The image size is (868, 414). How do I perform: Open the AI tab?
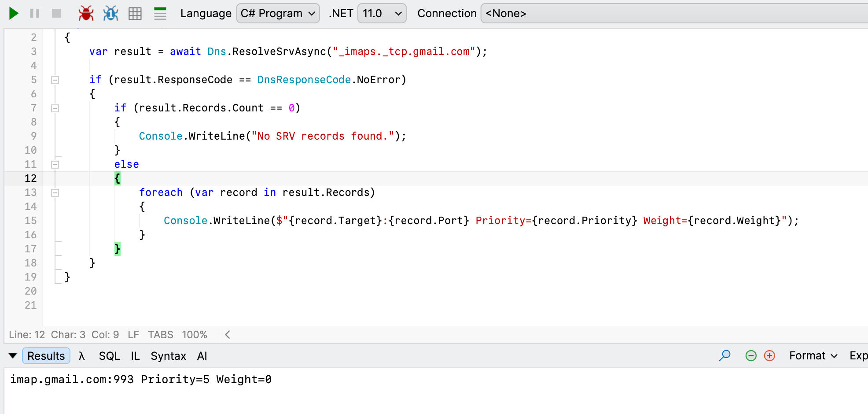click(202, 356)
